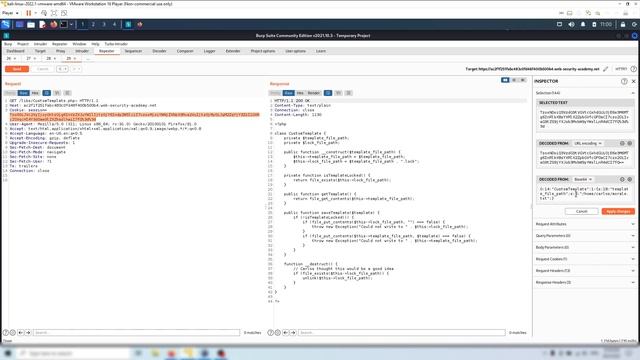The height and width of the screenshot is (360, 640).
Task: Click the Cancel button beside Send
Action: coord(43,69)
